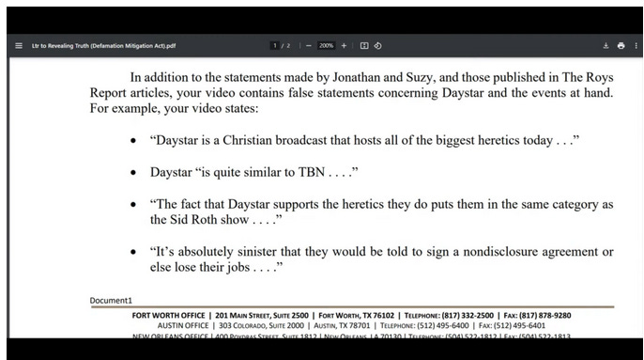Select the Fort Worth Office address line

coord(351,316)
